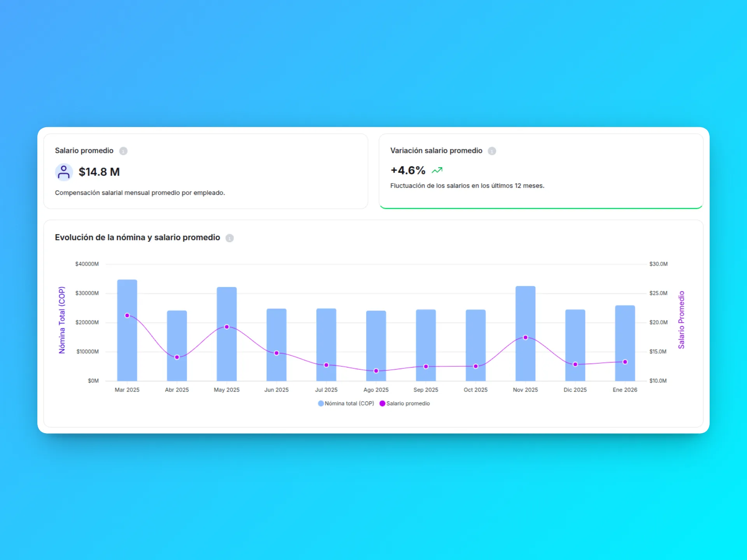
Task: Click the +4.6% variation value
Action: pyautogui.click(x=408, y=170)
